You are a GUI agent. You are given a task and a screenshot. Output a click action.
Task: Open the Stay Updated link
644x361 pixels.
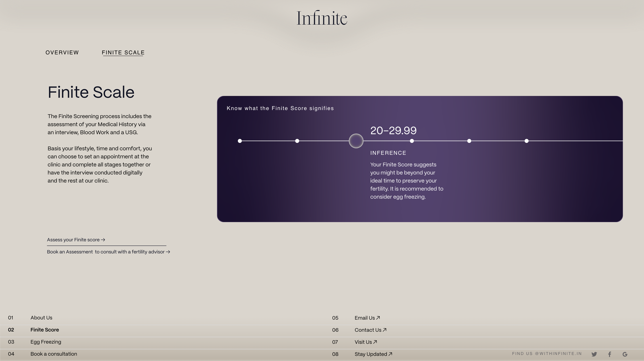[x=373, y=354]
